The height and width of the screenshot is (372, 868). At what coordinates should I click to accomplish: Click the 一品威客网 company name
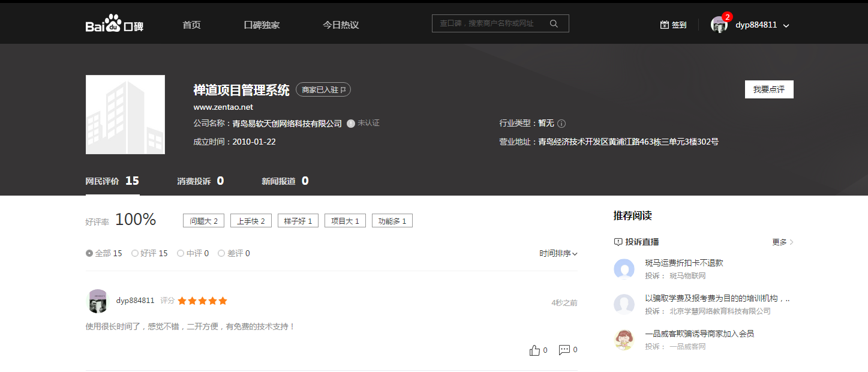pos(688,347)
